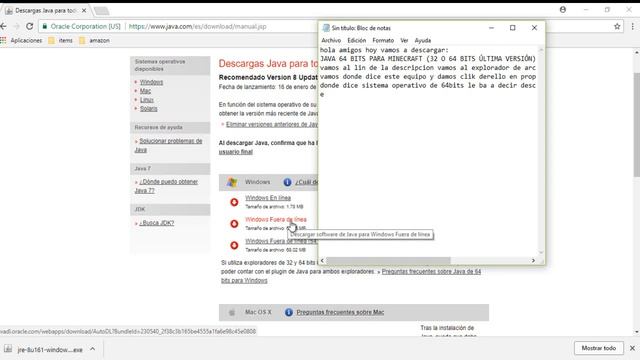Open Chrome's three-dot menu
This screenshot has width=640, height=360.
click(x=632, y=27)
